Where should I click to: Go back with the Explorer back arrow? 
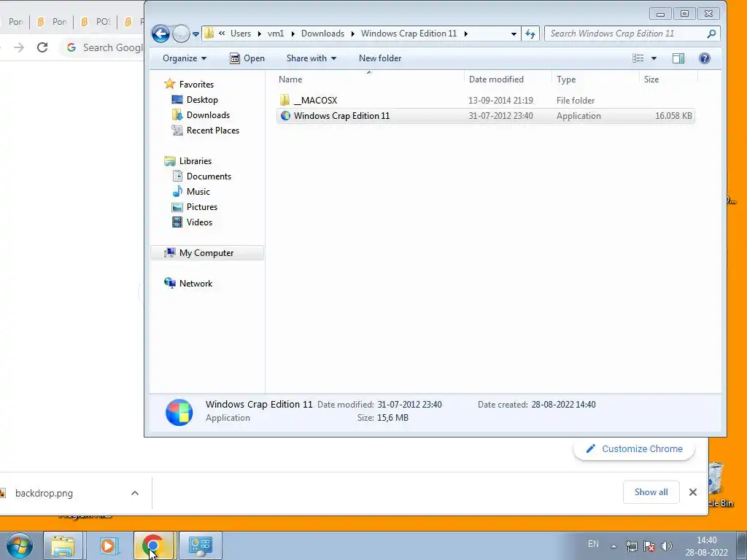(x=160, y=34)
